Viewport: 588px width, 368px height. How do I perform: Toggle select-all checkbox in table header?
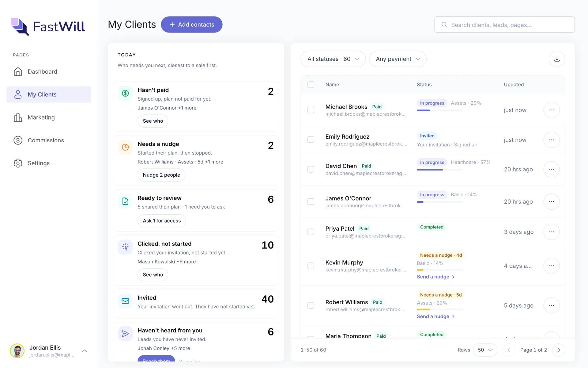[311, 85]
